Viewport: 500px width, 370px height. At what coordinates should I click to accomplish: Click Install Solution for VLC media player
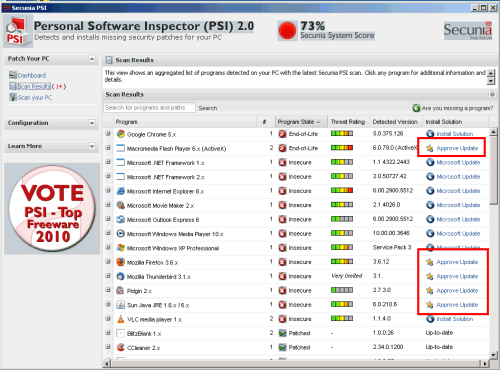pos(455,319)
